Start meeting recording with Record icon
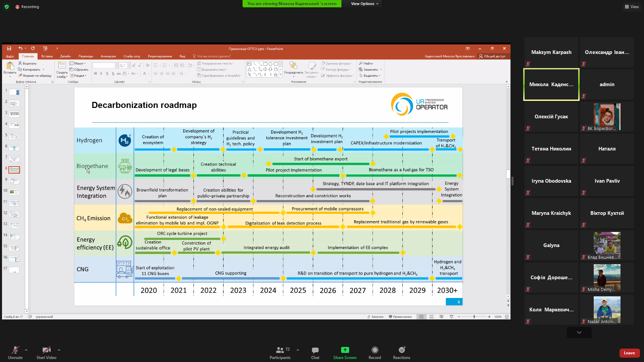The width and height of the screenshot is (644, 362). [x=375, y=350]
